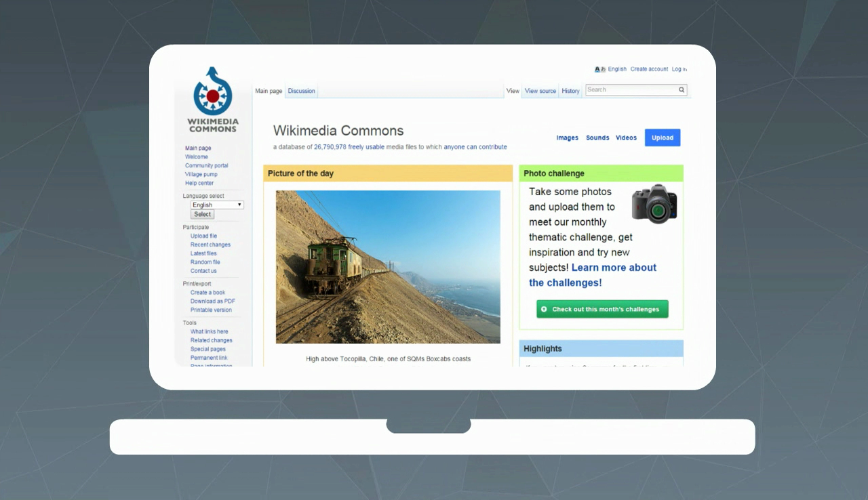Open the View tab

click(x=513, y=91)
